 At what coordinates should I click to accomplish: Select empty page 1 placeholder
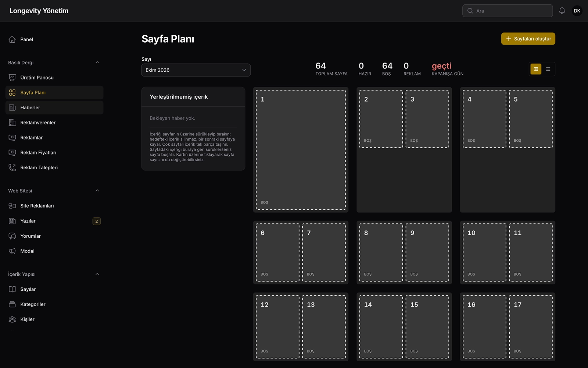point(301,150)
